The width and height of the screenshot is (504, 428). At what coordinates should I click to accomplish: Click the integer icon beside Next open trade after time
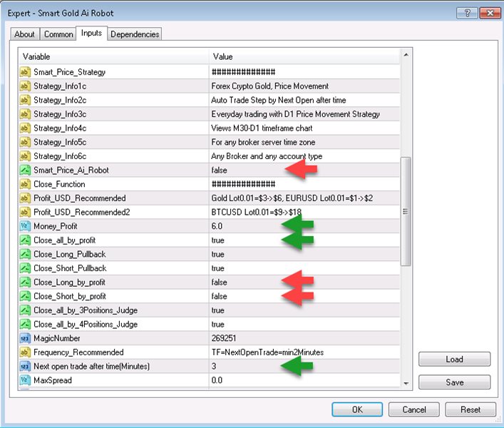pos(25,366)
